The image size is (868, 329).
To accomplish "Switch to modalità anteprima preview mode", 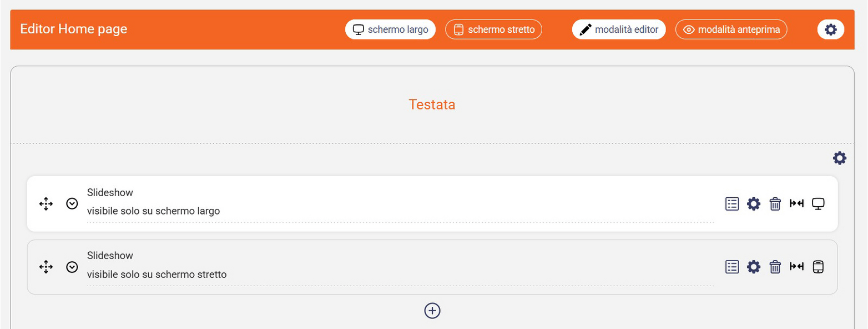I will pos(731,29).
